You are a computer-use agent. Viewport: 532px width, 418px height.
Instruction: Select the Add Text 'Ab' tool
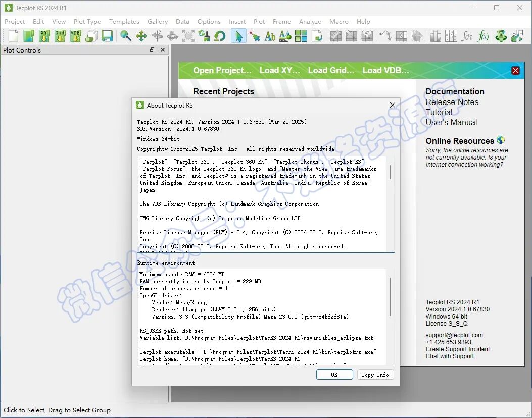(270, 36)
